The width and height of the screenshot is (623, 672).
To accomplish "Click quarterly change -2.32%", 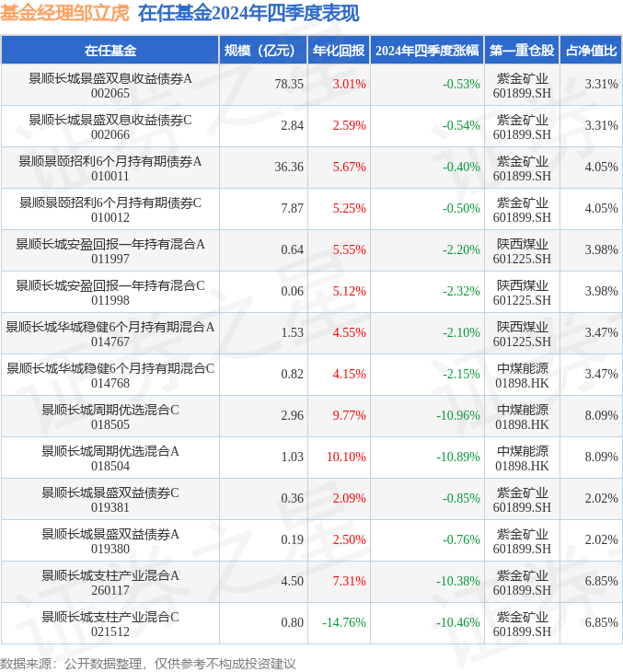I will point(461,291).
